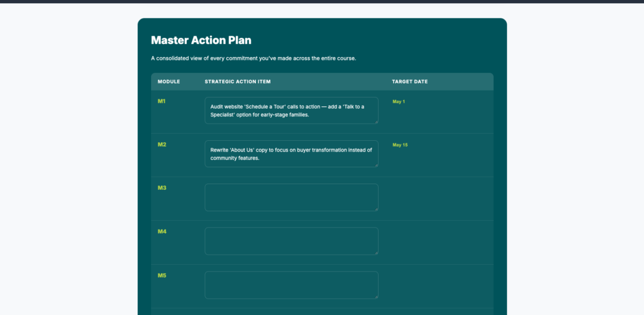Click the M3 module label
The image size is (644, 315).
(162, 188)
